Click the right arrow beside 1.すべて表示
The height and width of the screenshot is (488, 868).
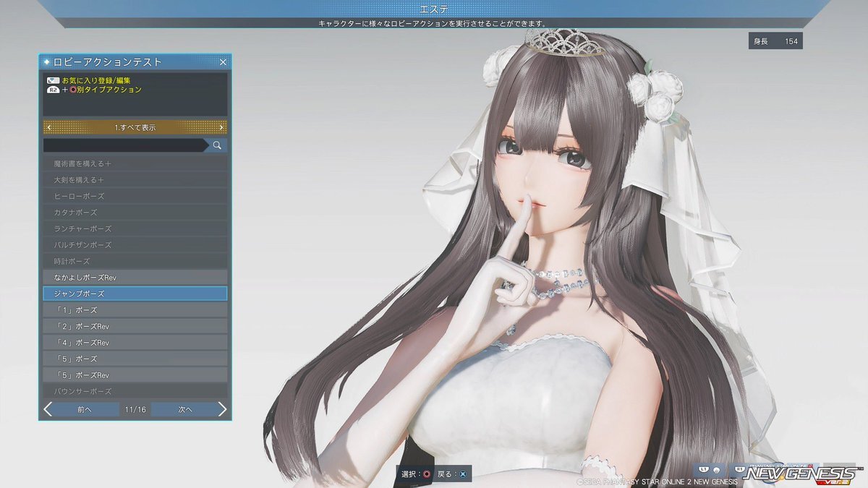221,127
